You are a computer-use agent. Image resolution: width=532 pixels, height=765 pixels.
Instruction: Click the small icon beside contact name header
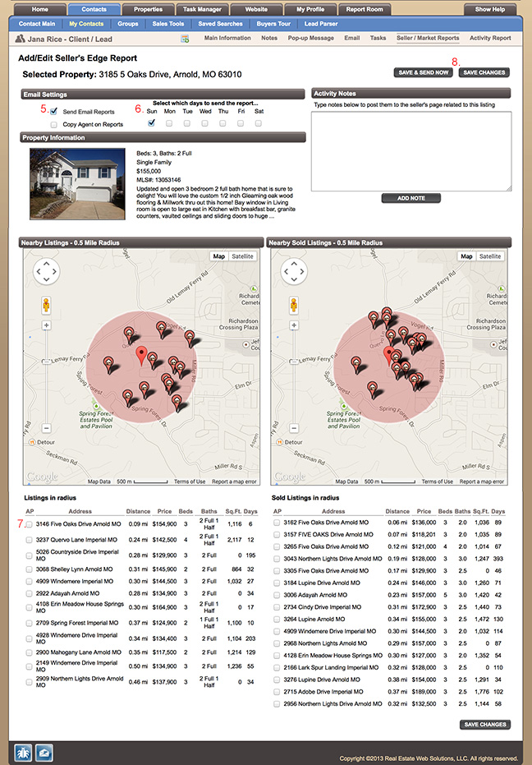[185, 39]
